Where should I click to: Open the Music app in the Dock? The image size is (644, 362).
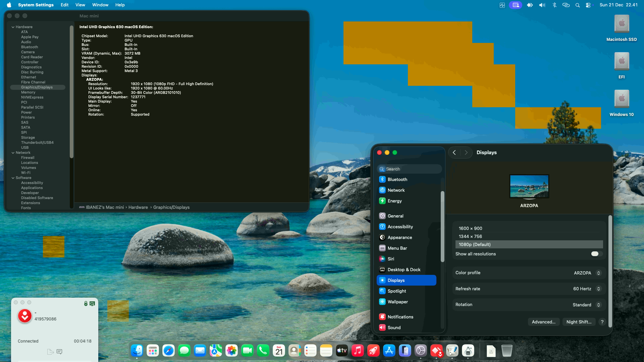coord(358,351)
